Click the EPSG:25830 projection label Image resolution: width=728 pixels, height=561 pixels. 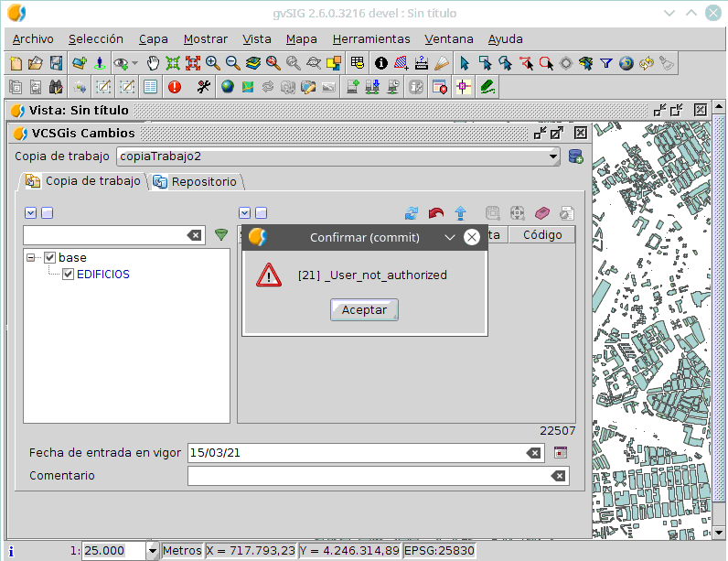pyautogui.click(x=439, y=551)
